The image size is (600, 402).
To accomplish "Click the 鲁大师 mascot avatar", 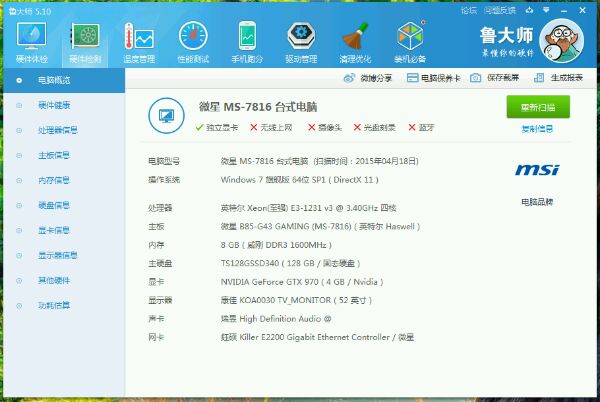I will click(x=561, y=40).
